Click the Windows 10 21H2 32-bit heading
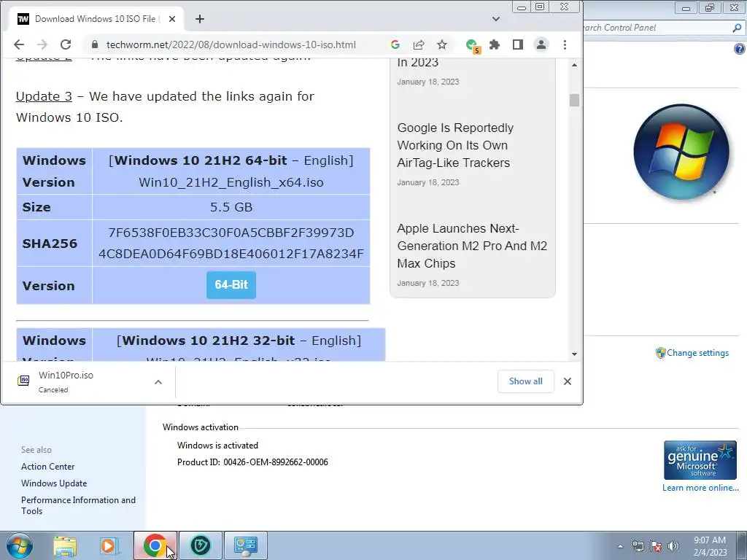Viewport: 747px width, 560px height. point(239,341)
